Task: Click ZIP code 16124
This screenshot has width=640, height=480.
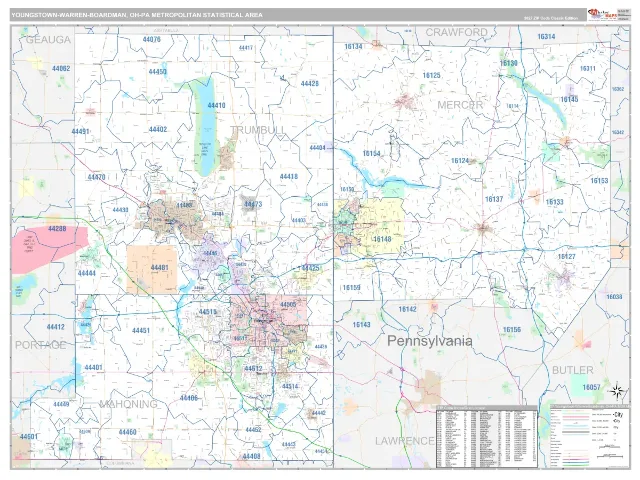Action: click(x=460, y=161)
